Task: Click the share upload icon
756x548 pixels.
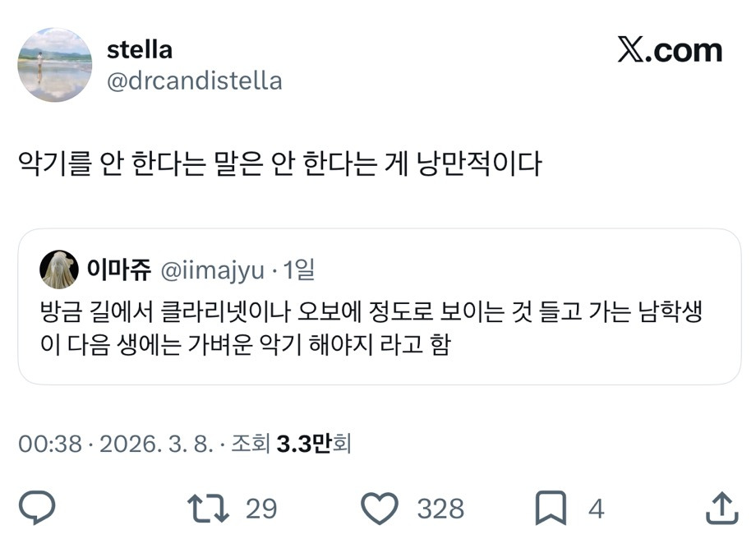Action: 720,509
